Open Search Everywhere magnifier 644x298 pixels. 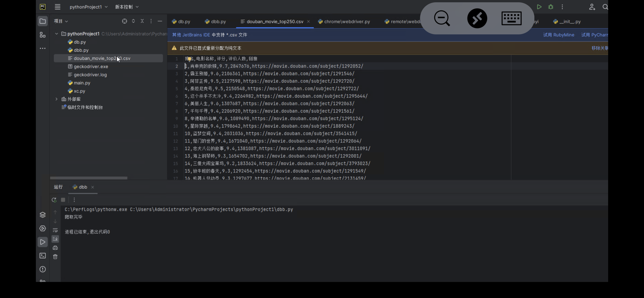tap(605, 7)
